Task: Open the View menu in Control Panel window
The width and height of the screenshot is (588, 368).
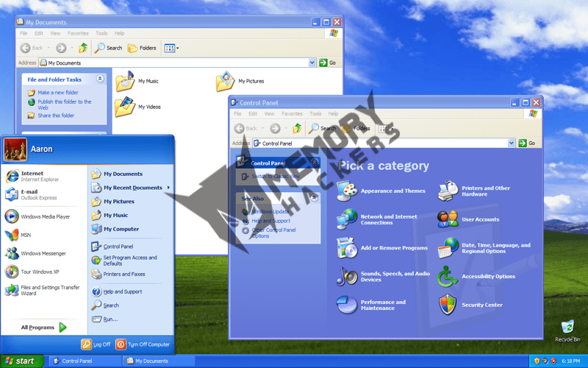Action: [x=269, y=114]
